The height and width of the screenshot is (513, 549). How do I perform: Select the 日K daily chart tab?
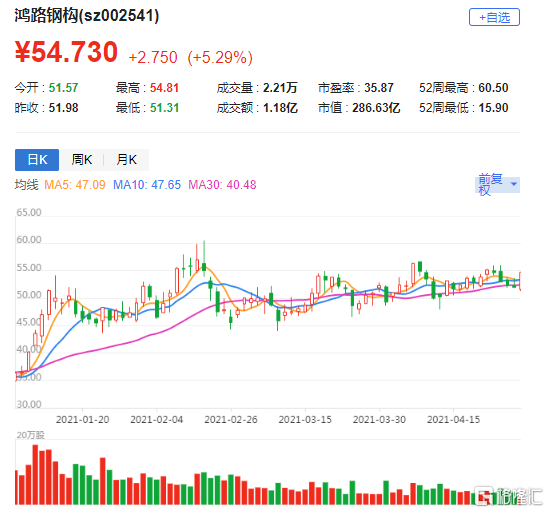37,160
